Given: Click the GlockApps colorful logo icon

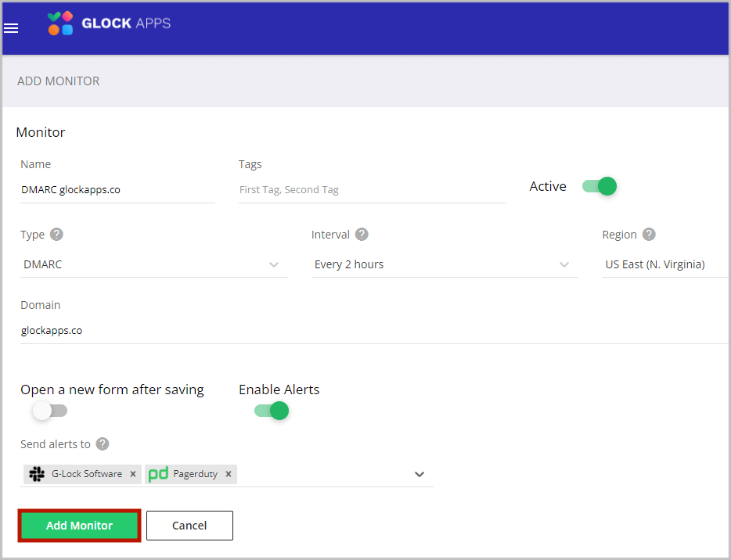Looking at the screenshot, I should coord(60,23).
